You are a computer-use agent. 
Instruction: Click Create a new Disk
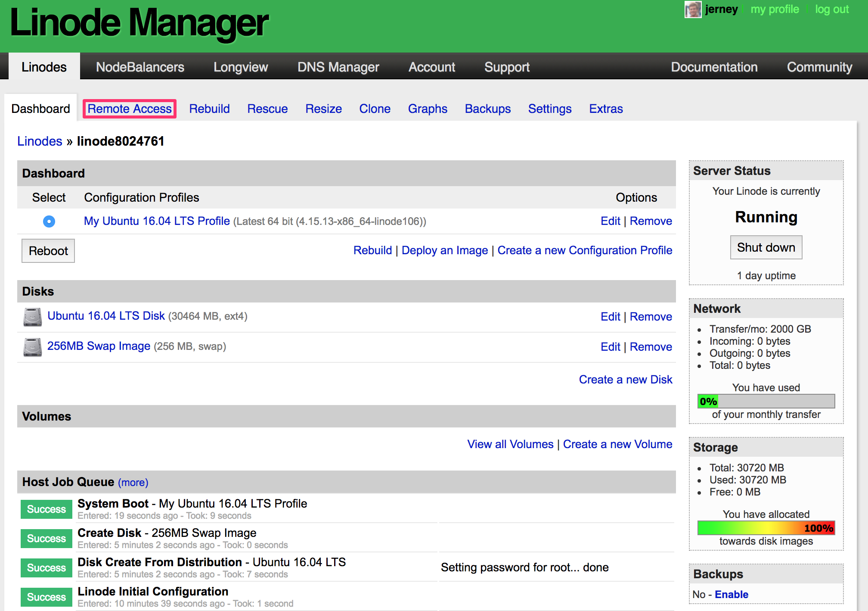coord(625,380)
